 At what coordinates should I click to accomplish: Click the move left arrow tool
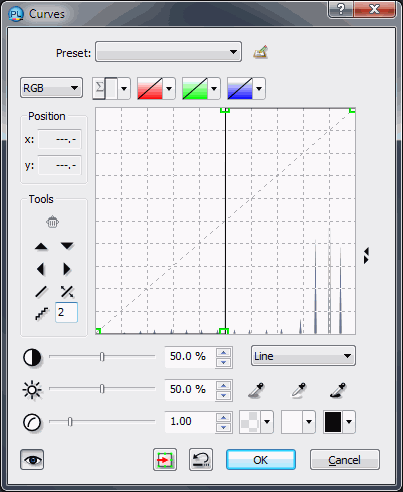41,269
